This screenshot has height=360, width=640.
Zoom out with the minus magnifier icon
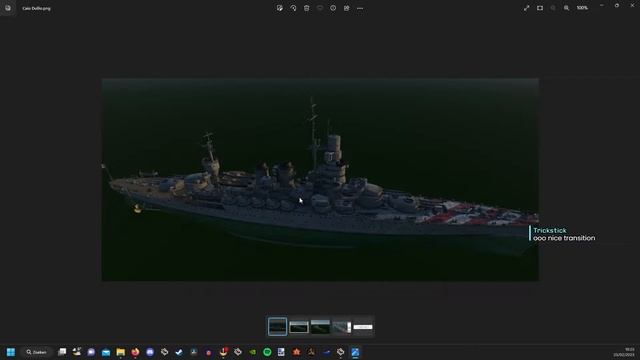[x=553, y=8]
